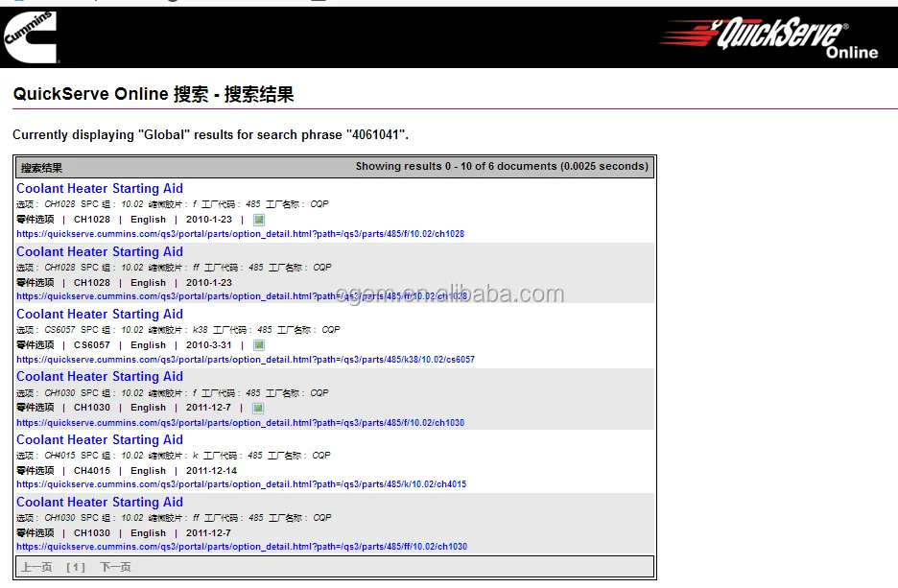Click the CS6057 option code in bold
898x588 pixels.
[92, 345]
